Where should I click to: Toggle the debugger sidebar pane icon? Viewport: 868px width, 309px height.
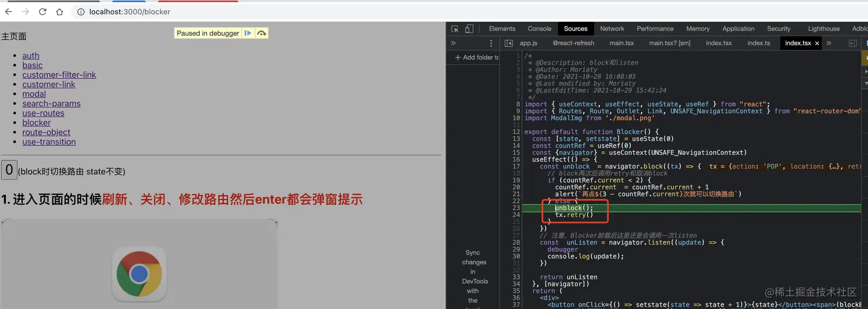[852, 43]
